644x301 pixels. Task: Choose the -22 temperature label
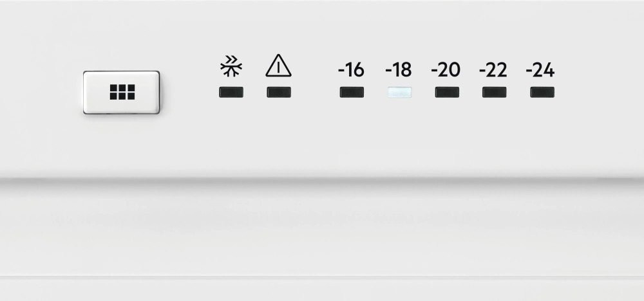click(x=493, y=70)
